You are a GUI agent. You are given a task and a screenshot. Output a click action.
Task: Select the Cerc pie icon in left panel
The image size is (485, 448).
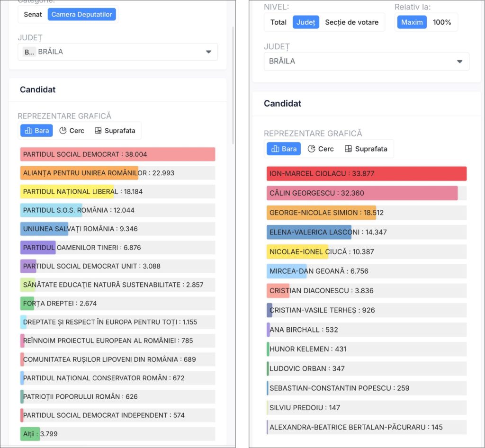coord(63,131)
